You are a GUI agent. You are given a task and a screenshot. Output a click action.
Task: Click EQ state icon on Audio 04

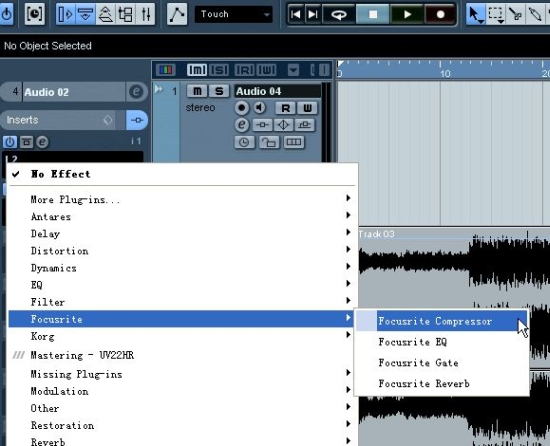(x=283, y=125)
